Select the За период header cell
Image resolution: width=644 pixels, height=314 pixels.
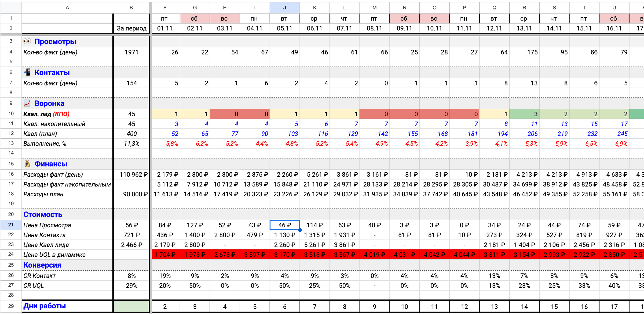point(131,28)
